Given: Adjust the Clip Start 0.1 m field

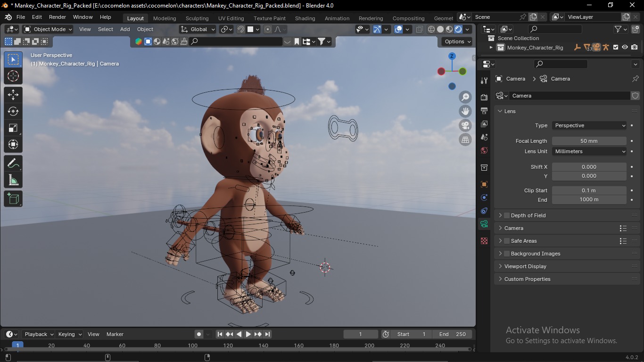Looking at the screenshot, I should pyautogui.click(x=589, y=190).
